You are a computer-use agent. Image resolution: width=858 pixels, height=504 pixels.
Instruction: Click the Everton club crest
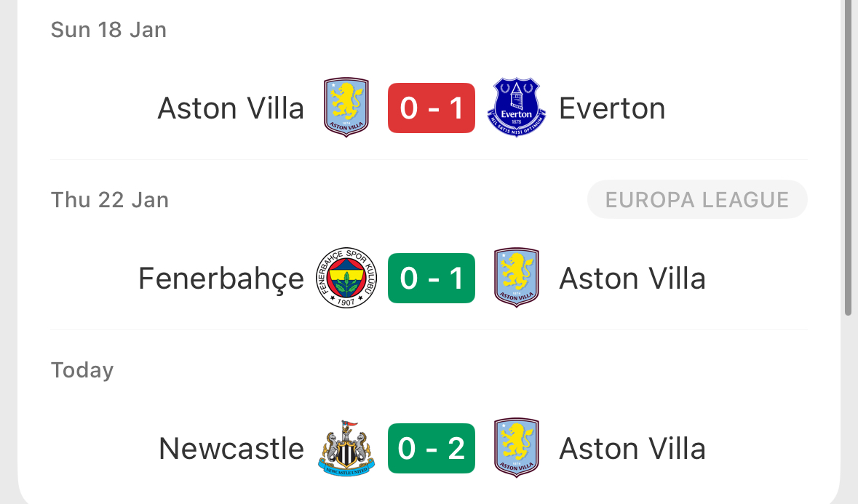(516, 108)
